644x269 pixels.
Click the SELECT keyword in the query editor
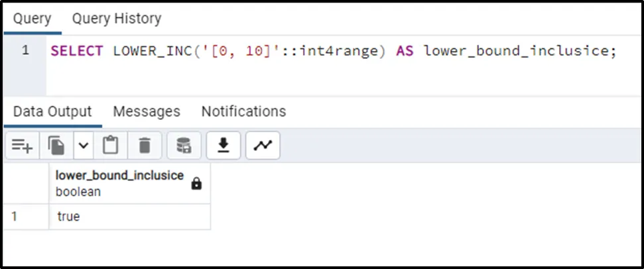pos(76,51)
